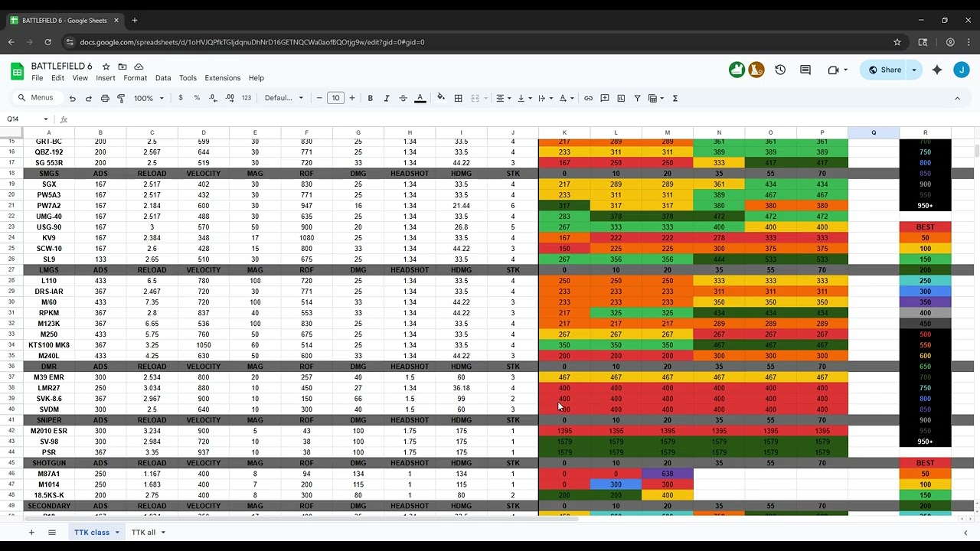Switch to the TTK all sheet tab

[143, 533]
